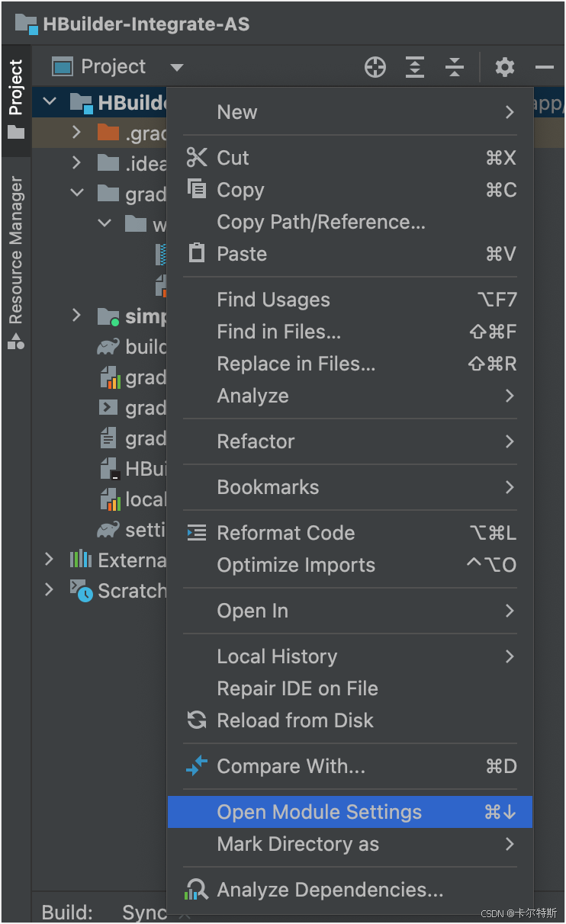The width and height of the screenshot is (566, 924).
Task: Select Optimize Imports menu item
Action: (x=350, y=565)
